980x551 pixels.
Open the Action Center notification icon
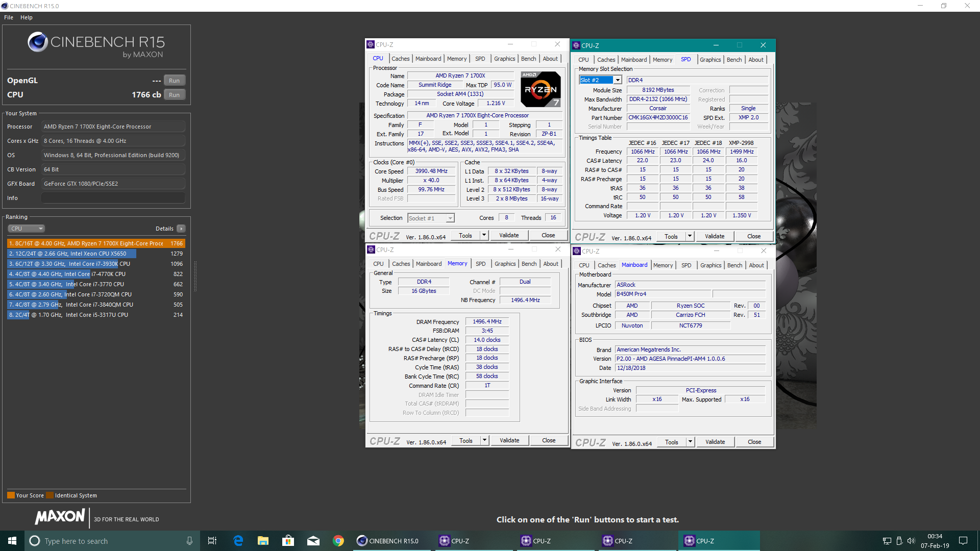[963, 541]
